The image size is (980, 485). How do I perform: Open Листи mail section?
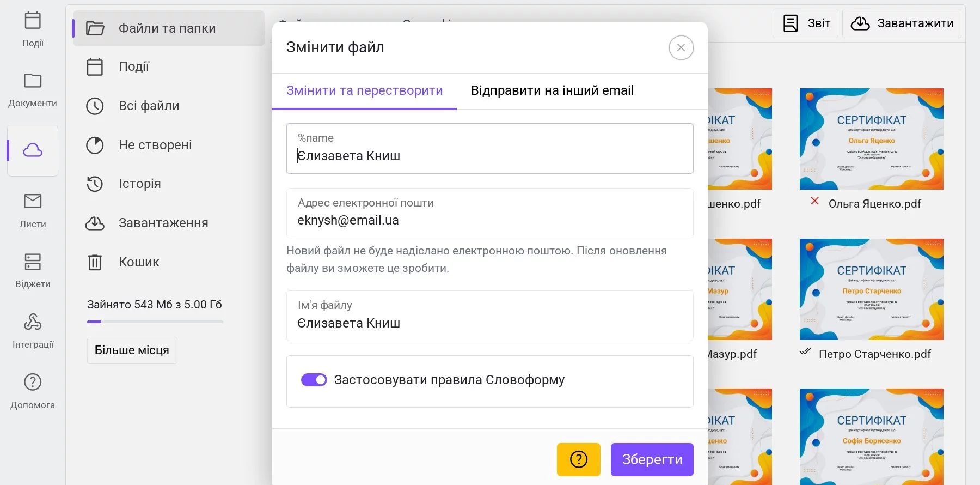tap(33, 211)
